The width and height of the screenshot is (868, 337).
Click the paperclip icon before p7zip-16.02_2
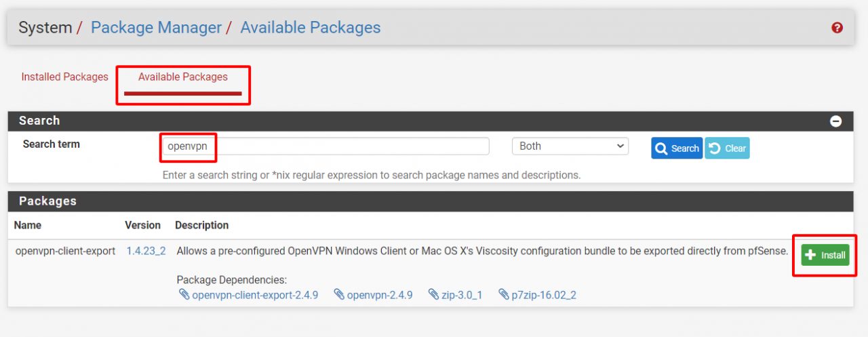click(x=504, y=294)
